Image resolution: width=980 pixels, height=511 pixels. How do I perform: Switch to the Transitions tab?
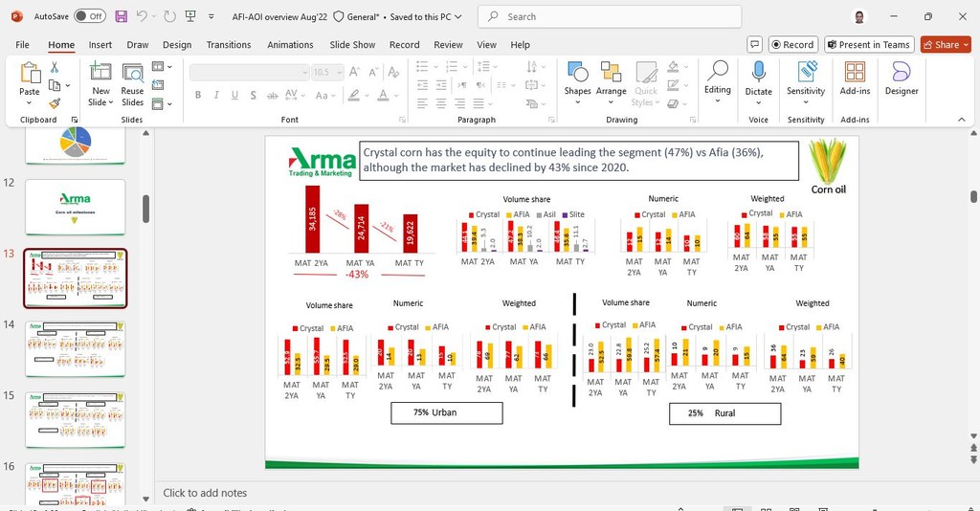tap(229, 44)
